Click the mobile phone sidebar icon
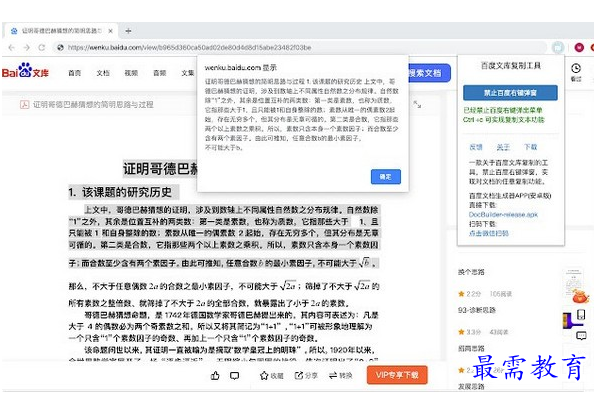The image size is (594, 399). click(581, 315)
